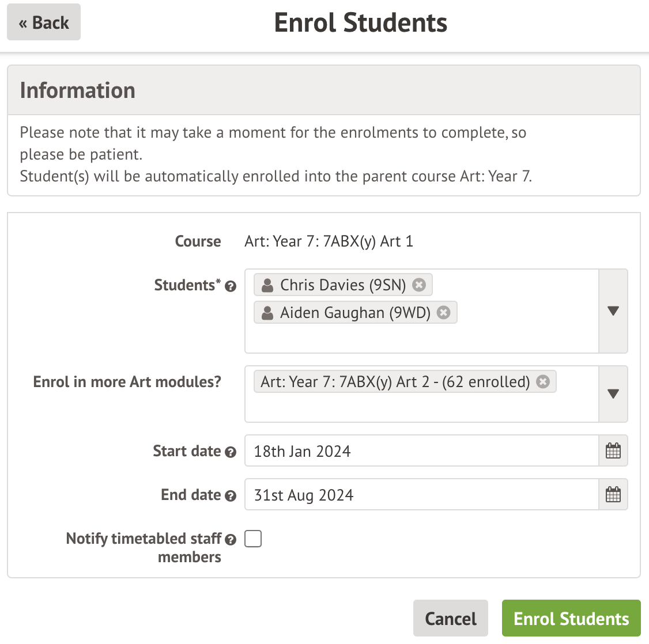Open the End date calendar picker
The image size is (649, 644).
[x=613, y=495]
